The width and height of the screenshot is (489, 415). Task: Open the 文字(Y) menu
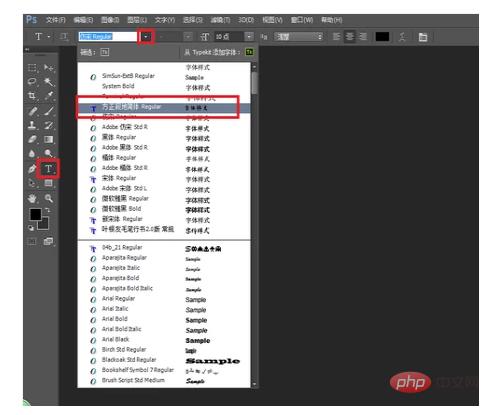[165, 20]
